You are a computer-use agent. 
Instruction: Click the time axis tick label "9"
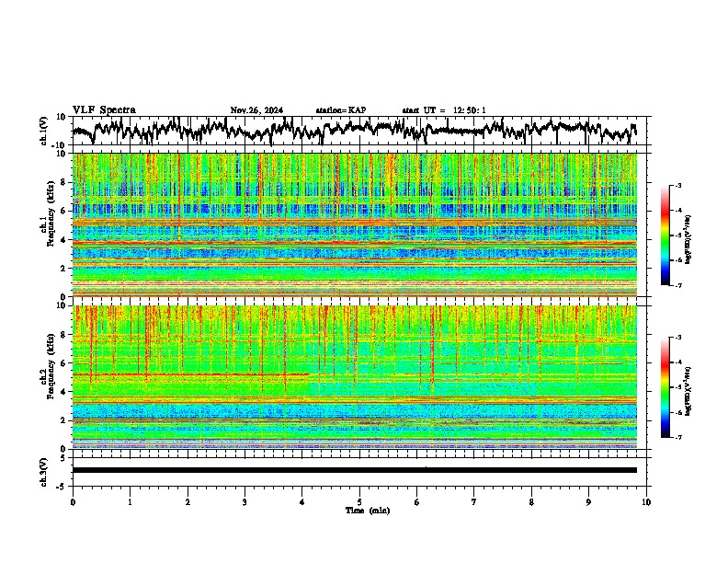pyautogui.click(x=588, y=502)
